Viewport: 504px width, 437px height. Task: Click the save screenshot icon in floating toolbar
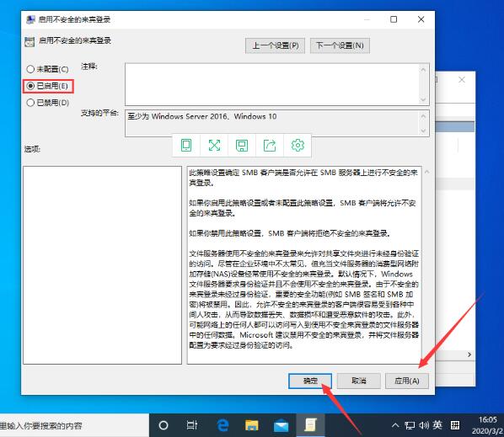(242, 145)
